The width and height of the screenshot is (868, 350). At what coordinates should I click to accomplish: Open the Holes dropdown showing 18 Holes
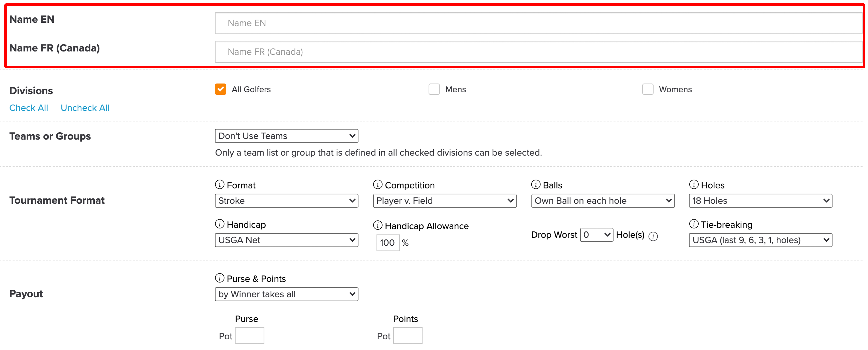[x=761, y=201]
